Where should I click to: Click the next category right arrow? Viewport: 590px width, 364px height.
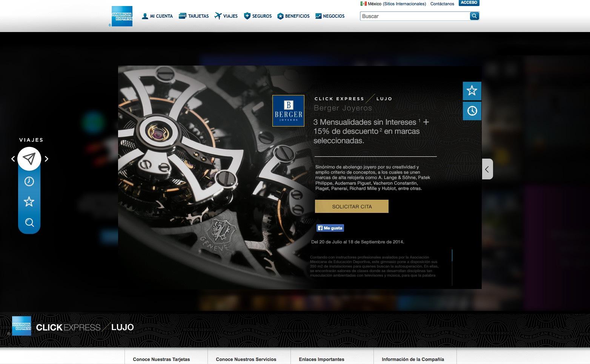coord(46,159)
